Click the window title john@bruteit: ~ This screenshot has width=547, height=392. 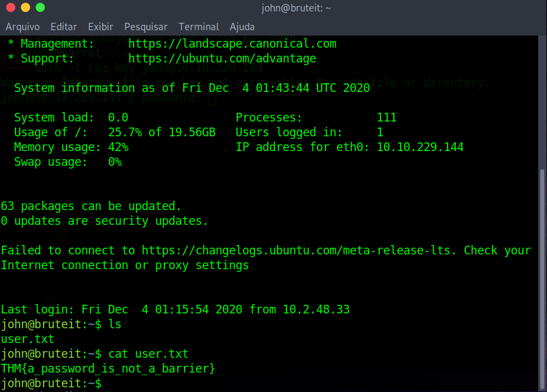pyautogui.click(x=296, y=7)
